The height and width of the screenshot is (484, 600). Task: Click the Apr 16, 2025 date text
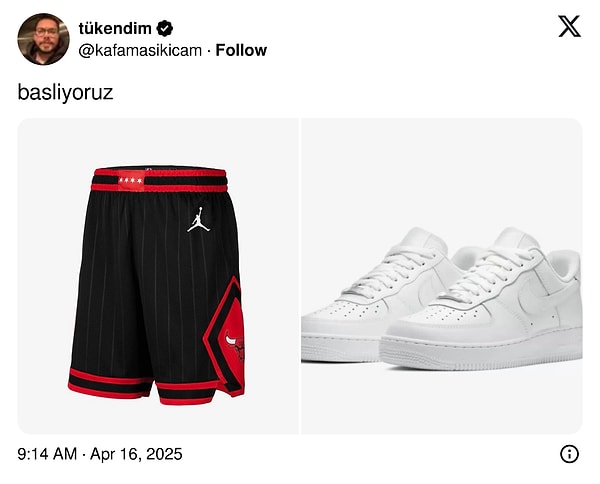click(x=136, y=454)
